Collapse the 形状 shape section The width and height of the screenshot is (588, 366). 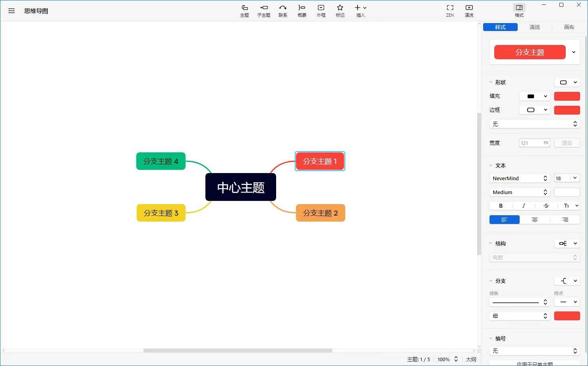tap(491, 82)
